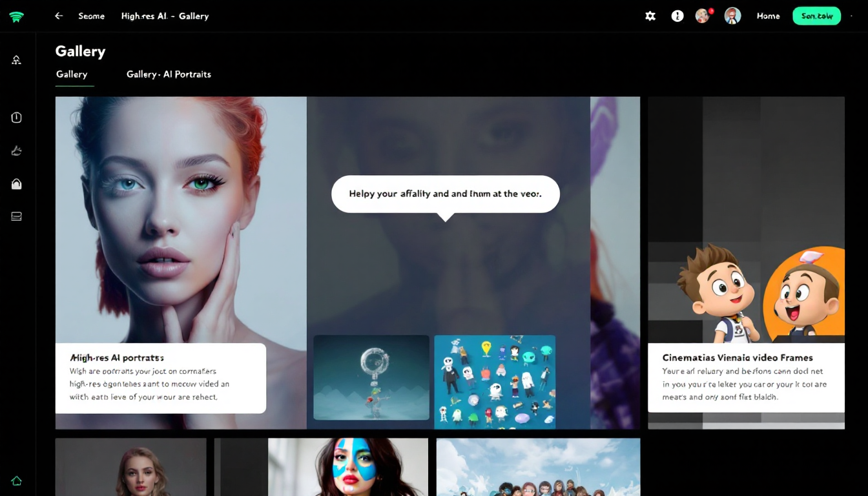Click the clock-like sidebar icon
868x496 pixels.
[17, 118]
